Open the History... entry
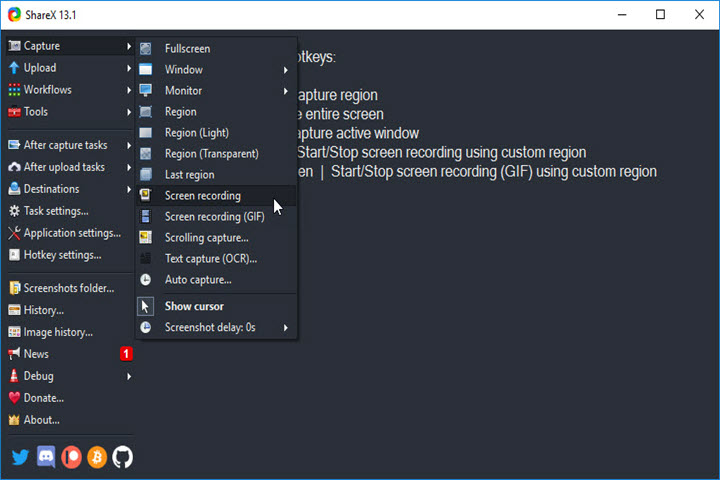Viewport: 720px width, 480px height. coord(70,310)
